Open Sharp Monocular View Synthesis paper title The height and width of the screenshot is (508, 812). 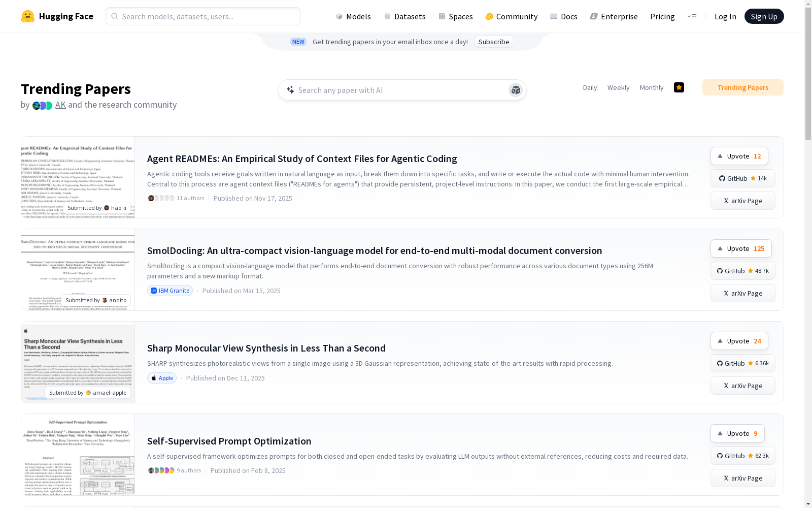tap(266, 348)
